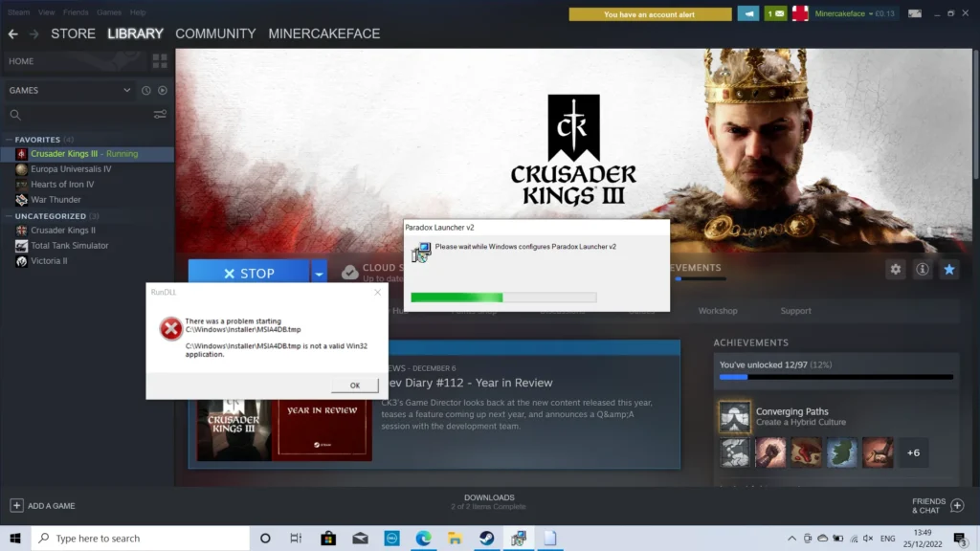Viewport: 980px width, 551px height.
Task: Open the inbox message notification
Action: 775,13
